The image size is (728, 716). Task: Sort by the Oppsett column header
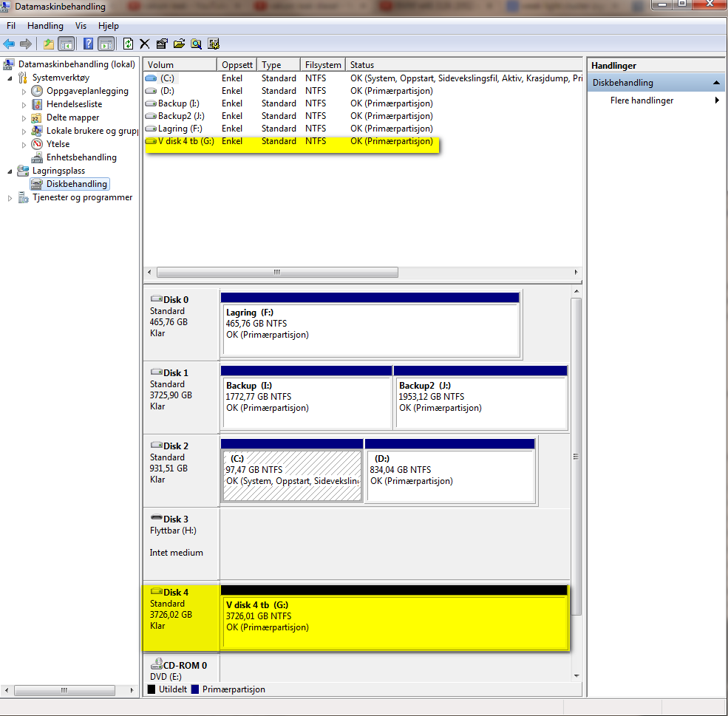coord(237,64)
